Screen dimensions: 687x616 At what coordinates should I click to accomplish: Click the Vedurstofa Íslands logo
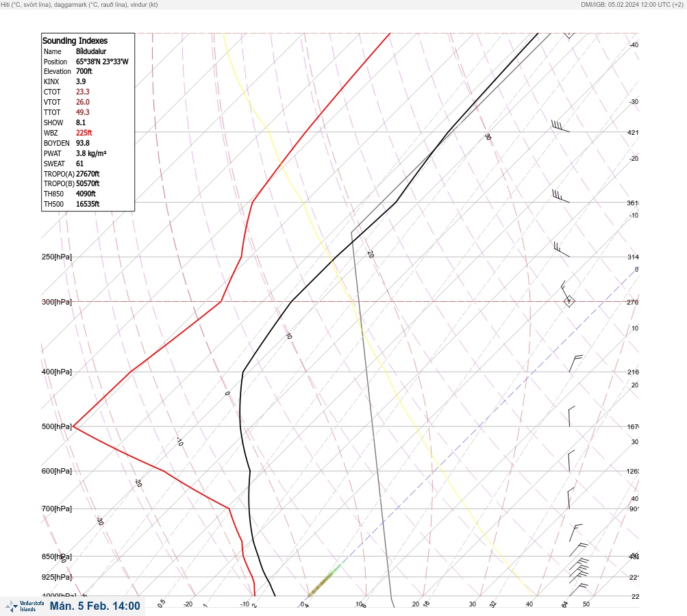25,606
